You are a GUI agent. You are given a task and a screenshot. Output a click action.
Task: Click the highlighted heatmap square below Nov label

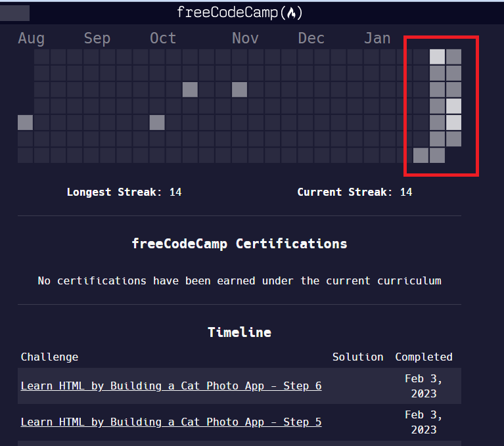(x=239, y=89)
